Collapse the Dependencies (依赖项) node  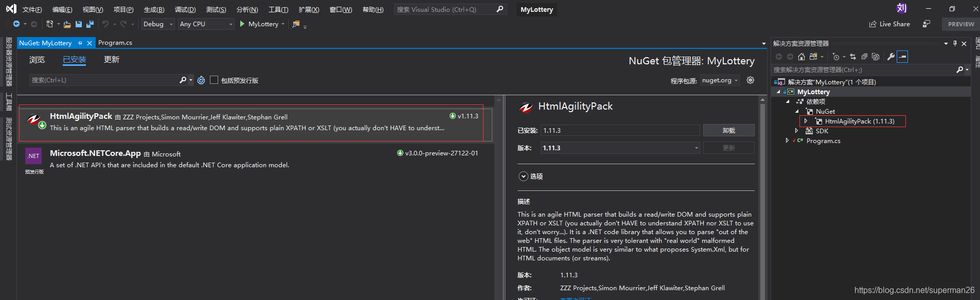point(788,102)
